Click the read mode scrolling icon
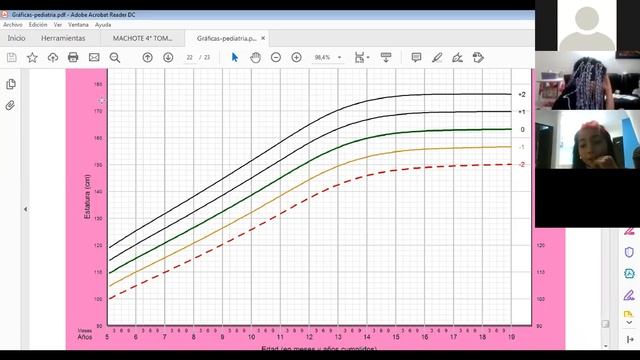Image resolution: width=640 pixels, height=360 pixels. tap(386, 58)
